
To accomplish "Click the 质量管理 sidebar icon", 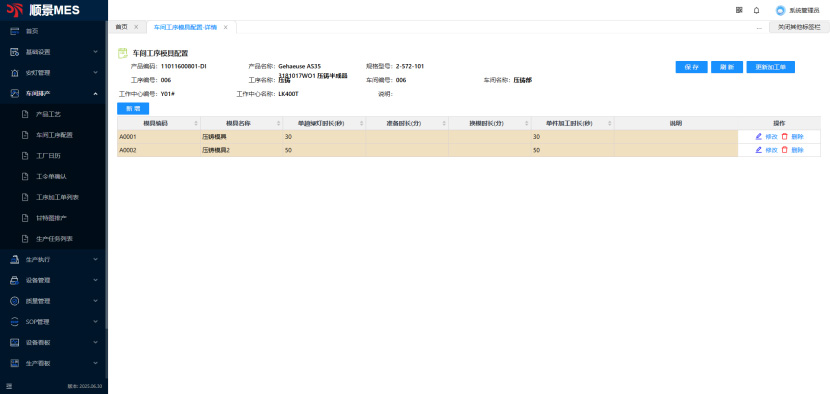I will (15, 301).
